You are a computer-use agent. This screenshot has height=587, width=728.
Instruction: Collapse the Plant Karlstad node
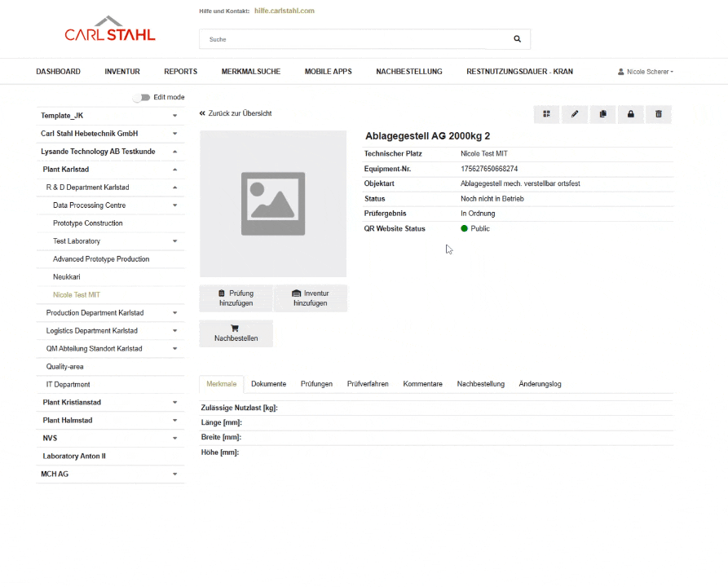tap(174, 170)
